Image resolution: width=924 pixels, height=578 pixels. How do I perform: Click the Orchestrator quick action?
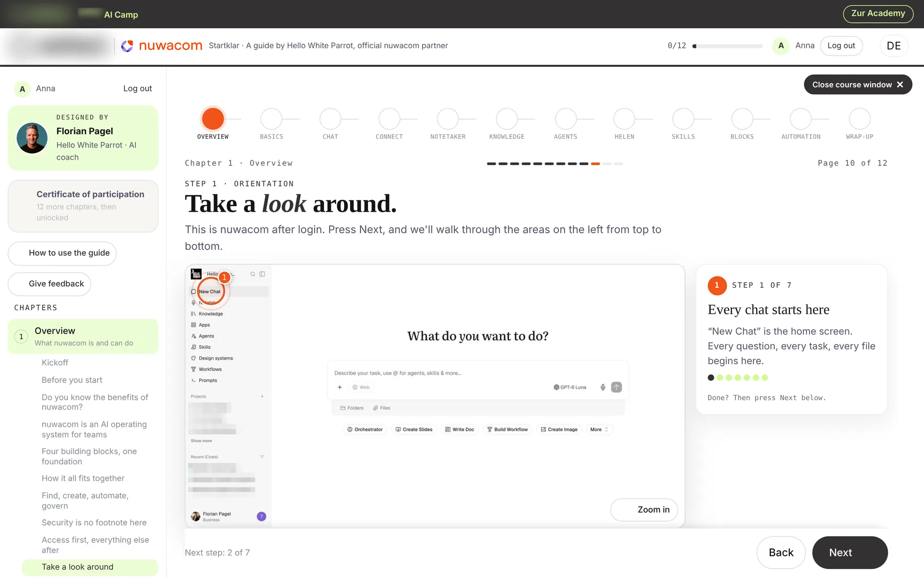(x=365, y=430)
